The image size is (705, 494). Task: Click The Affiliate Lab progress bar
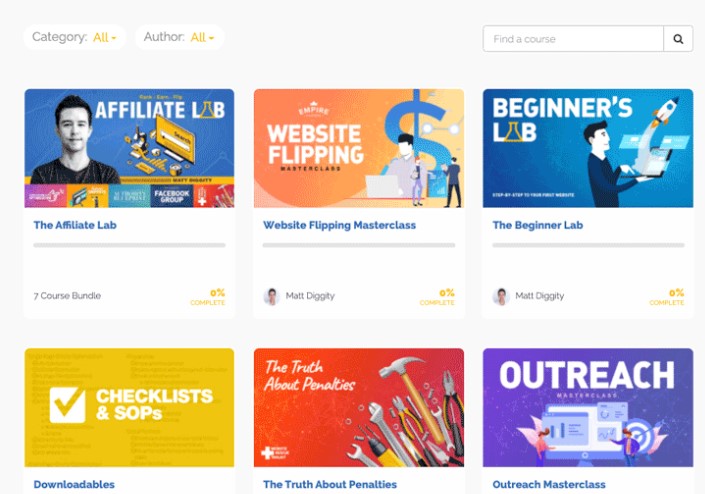pyautogui.click(x=129, y=245)
